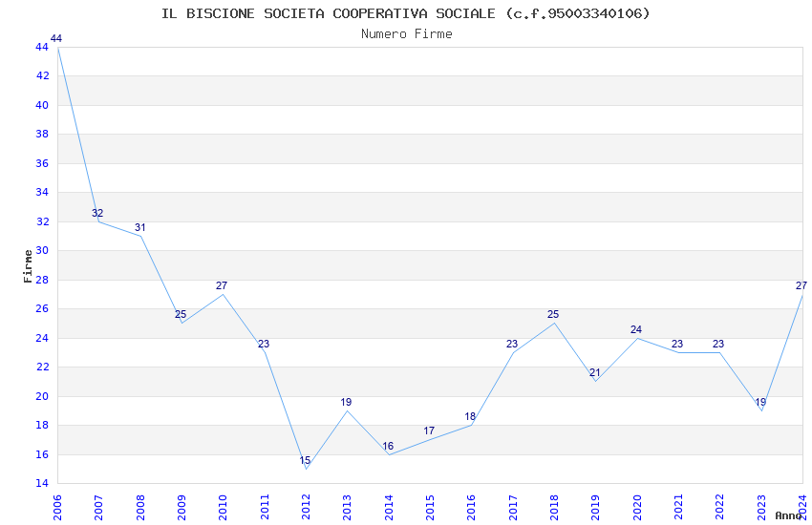
Task: Select the 2010 x-axis year label
Action: (x=223, y=508)
